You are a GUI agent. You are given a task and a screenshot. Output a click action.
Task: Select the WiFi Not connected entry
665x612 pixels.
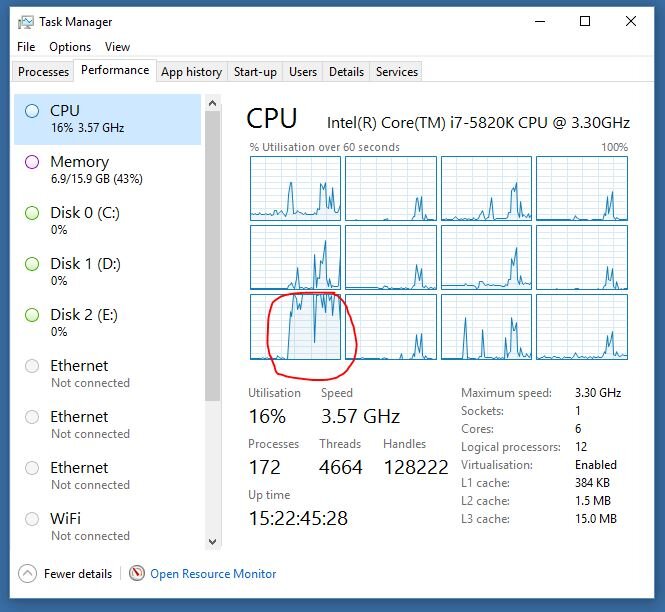[x=107, y=527]
